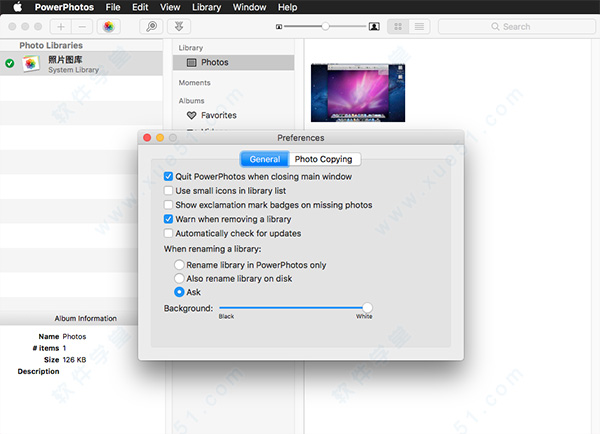Screen dimensions: 600x434
Task: Toggle Quit PowerPhotos when closing main window
Action: [x=168, y=176]
